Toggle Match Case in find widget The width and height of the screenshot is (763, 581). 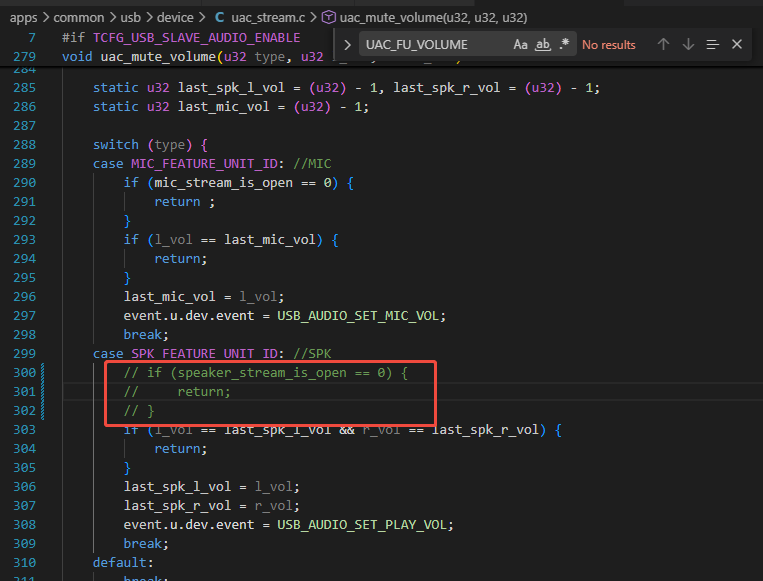coord(520,45)
